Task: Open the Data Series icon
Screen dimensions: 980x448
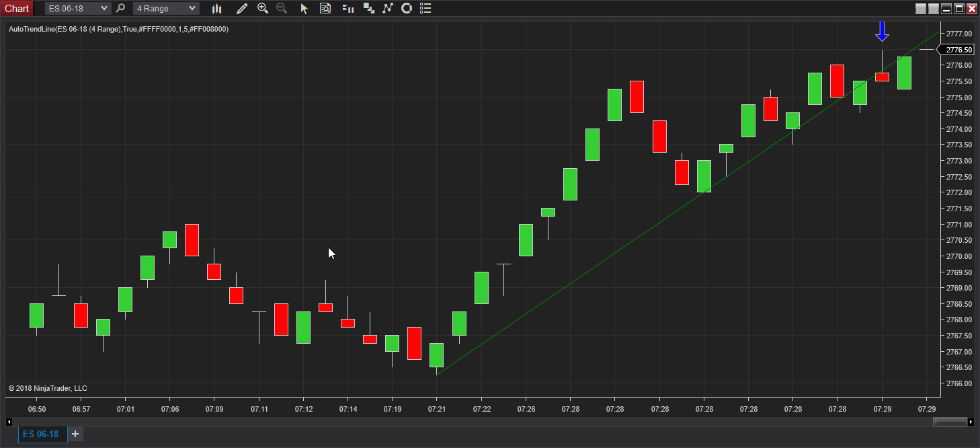Action: pyautogui.click(x=368, y=8)
